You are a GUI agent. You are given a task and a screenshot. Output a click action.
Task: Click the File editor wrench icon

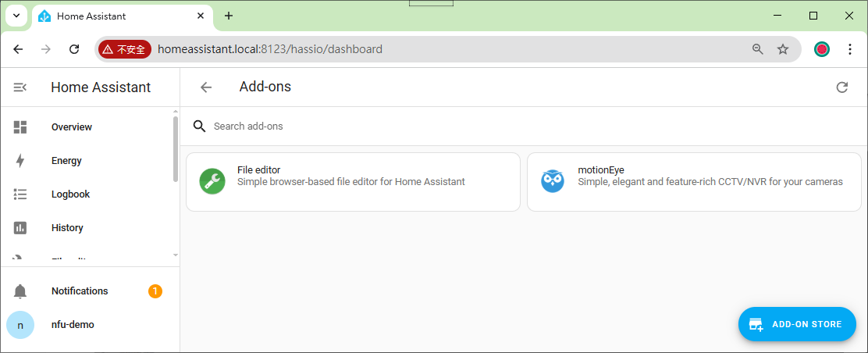[212, 181]
